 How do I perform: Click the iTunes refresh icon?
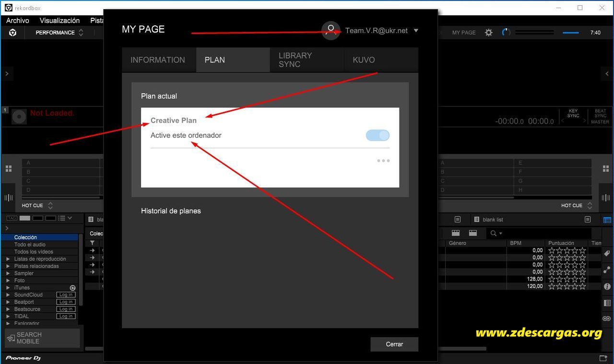coord(72,288)
